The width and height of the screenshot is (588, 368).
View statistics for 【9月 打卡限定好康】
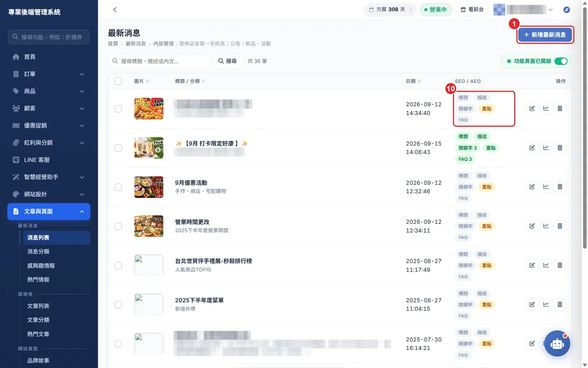click(546, 148)
